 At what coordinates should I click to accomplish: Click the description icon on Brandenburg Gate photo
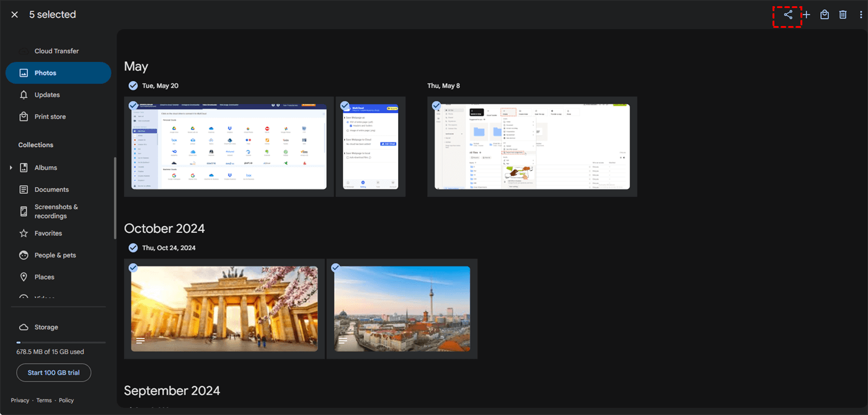(141, 341)
